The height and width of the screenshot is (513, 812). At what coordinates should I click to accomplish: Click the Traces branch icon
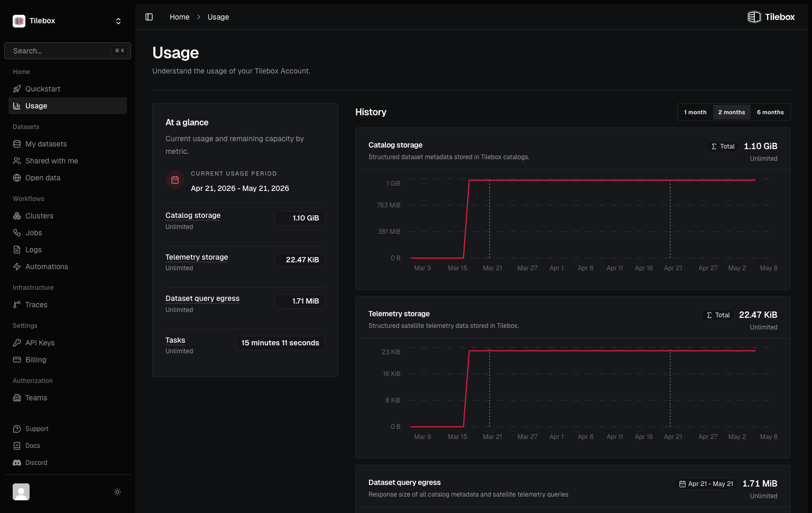(x=17, y=305)
